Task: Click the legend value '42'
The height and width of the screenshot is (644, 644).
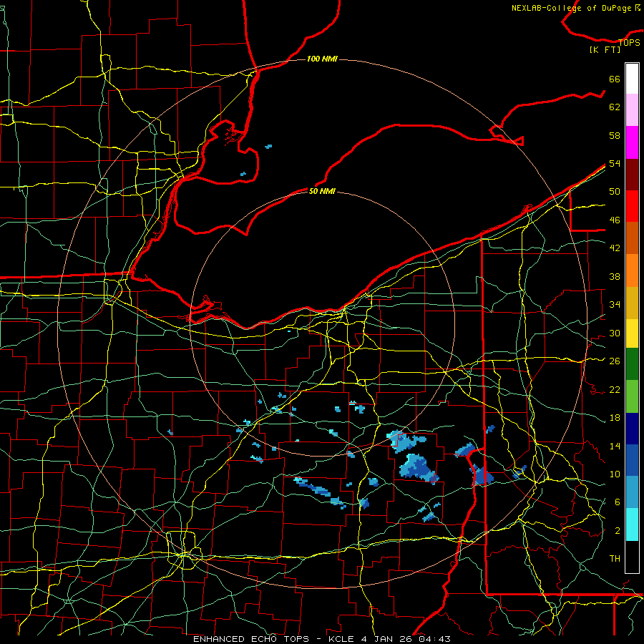Action: point(615,248)
